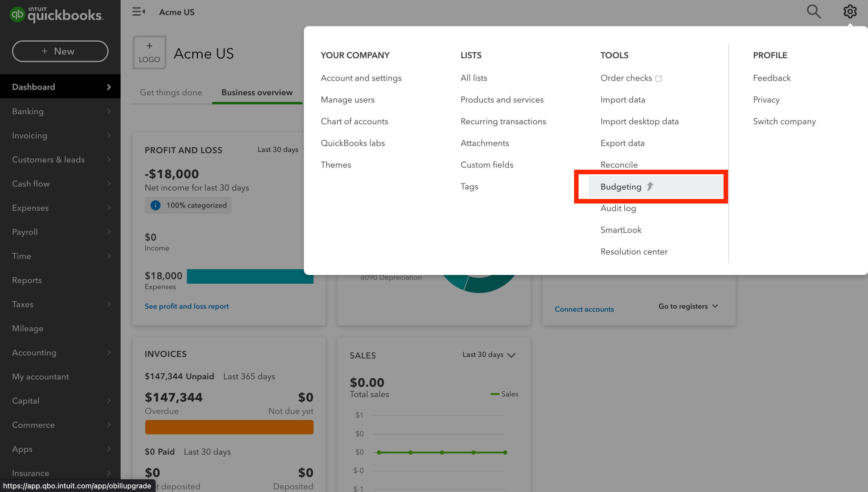Open the Go to registers dropdown
The image size is (868, 492).
(688, 306)
